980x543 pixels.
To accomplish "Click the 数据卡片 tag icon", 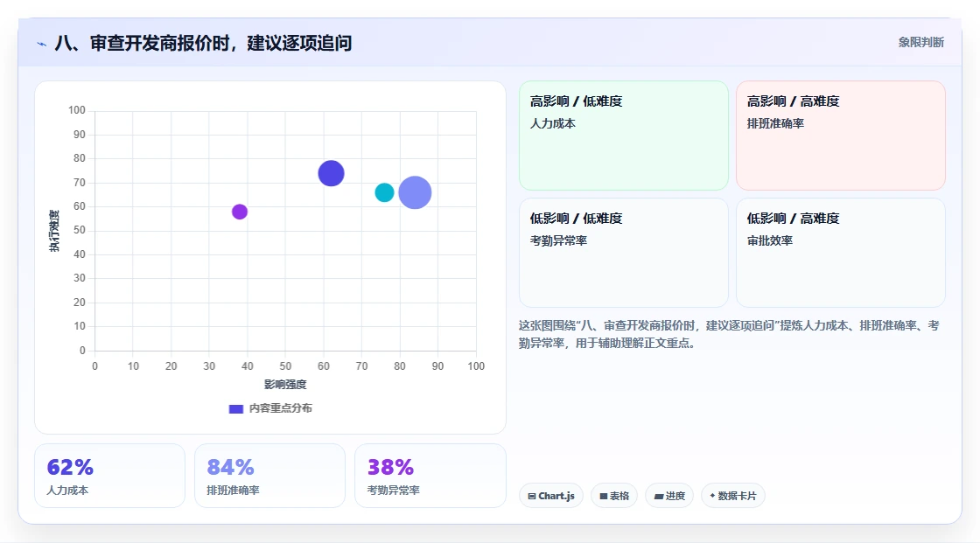I will (x=712, y=496).
